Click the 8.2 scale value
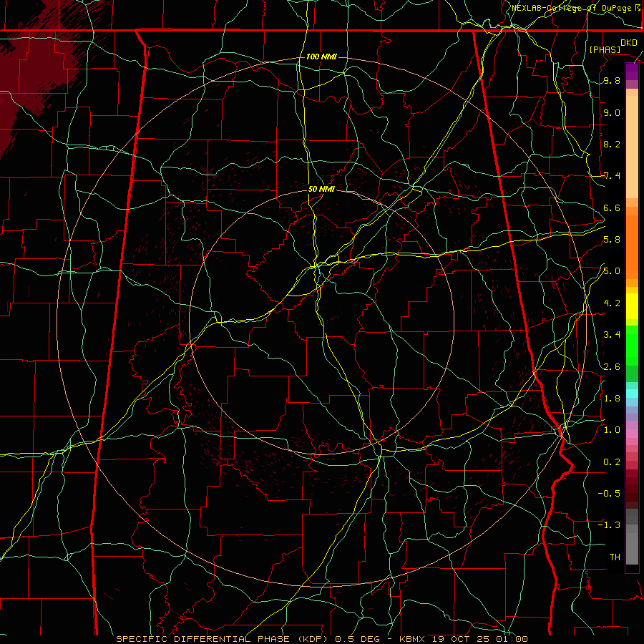The image size is (644, 644). pos(612,144)
